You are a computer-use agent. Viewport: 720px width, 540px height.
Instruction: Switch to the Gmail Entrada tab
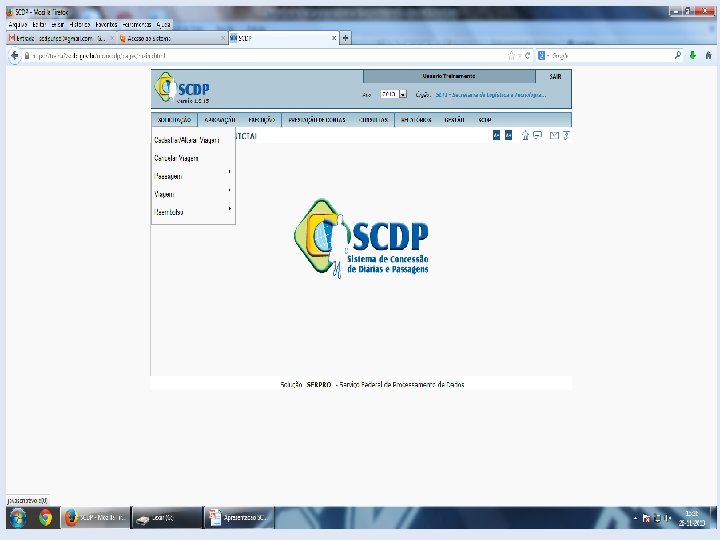(62, 38)
